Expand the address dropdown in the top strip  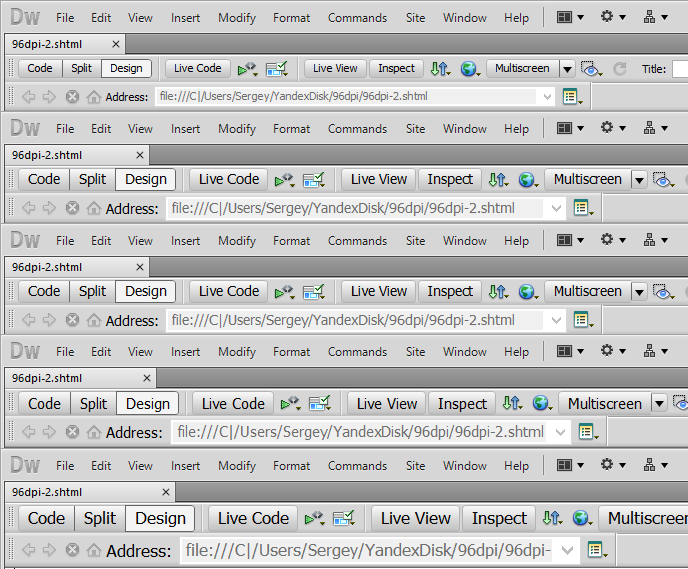coord(547,97)
